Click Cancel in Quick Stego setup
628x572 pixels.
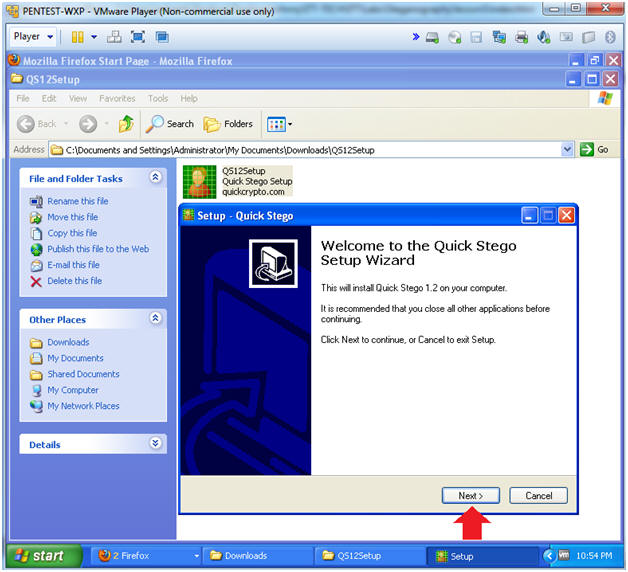tap(539, 496)
